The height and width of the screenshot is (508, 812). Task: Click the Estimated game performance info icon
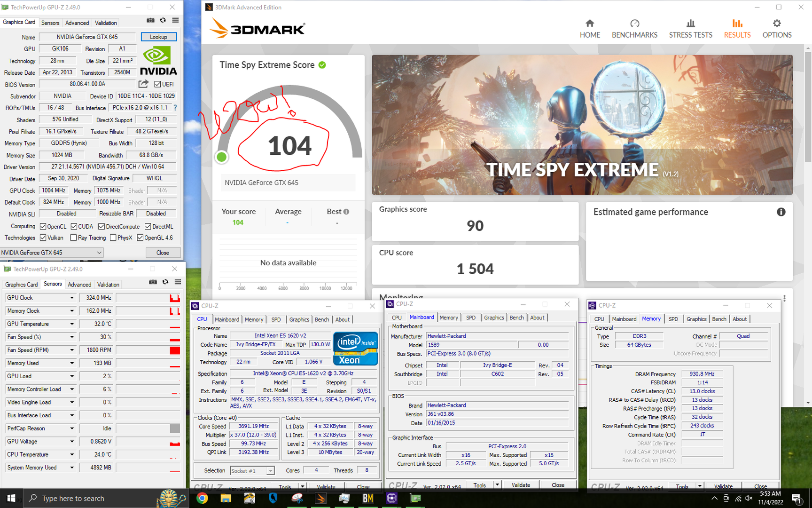tap(781, 212)
